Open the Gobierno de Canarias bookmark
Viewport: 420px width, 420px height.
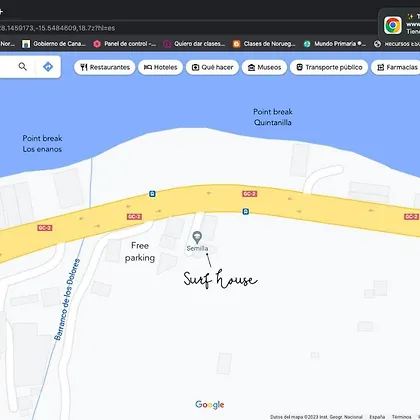[54, 44]
